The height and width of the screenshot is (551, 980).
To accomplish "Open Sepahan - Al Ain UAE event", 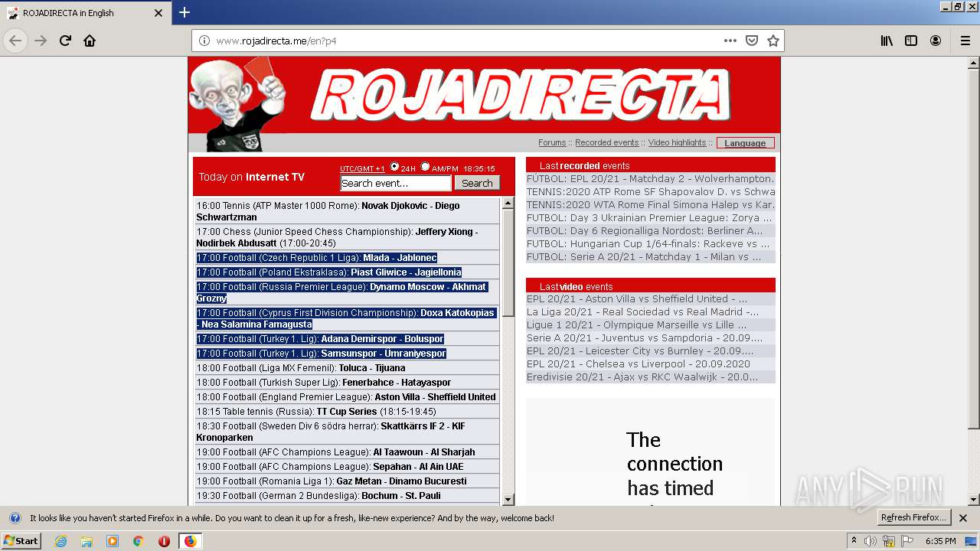I will pos(347,467).
